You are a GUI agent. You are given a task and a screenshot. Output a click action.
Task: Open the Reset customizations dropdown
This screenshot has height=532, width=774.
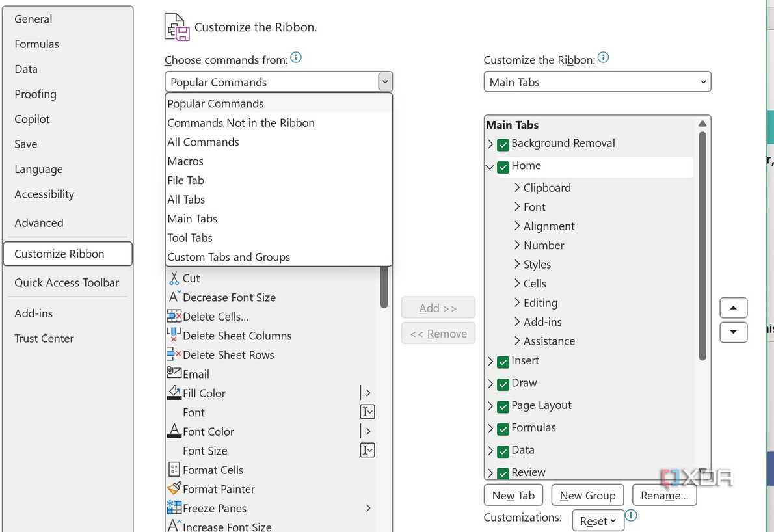598,521
